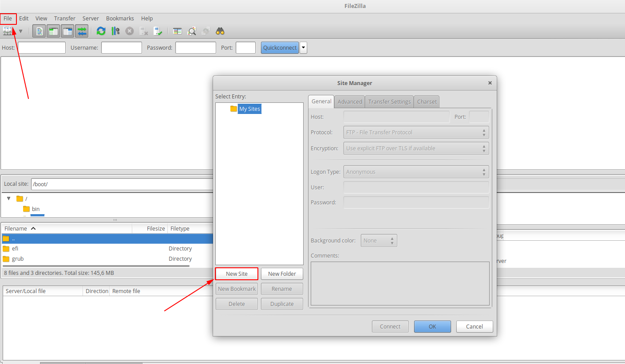
Task: Toggle processing of the transfer queue icon
Action: pos(115,31)
